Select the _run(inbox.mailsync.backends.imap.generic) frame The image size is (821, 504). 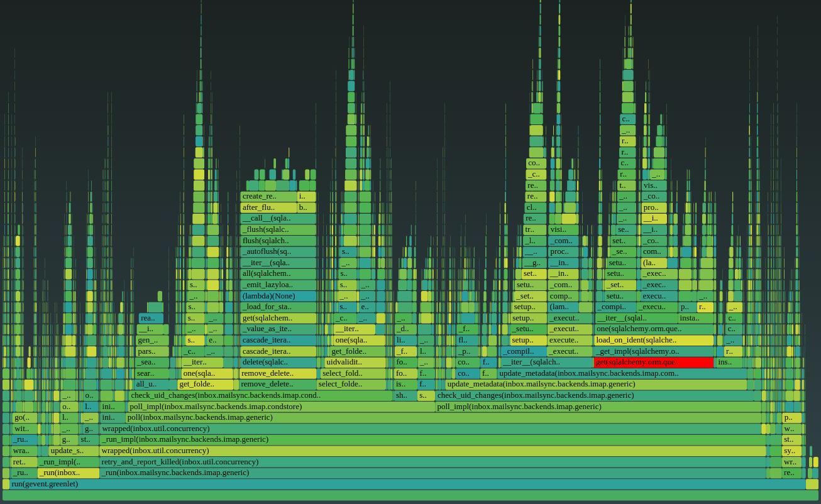click(433, 473)
